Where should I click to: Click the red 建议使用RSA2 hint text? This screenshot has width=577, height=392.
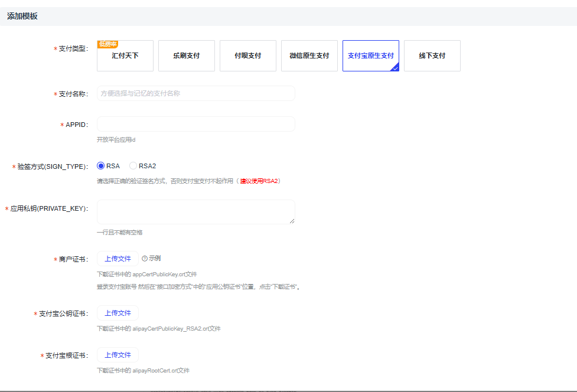[259, 181]
